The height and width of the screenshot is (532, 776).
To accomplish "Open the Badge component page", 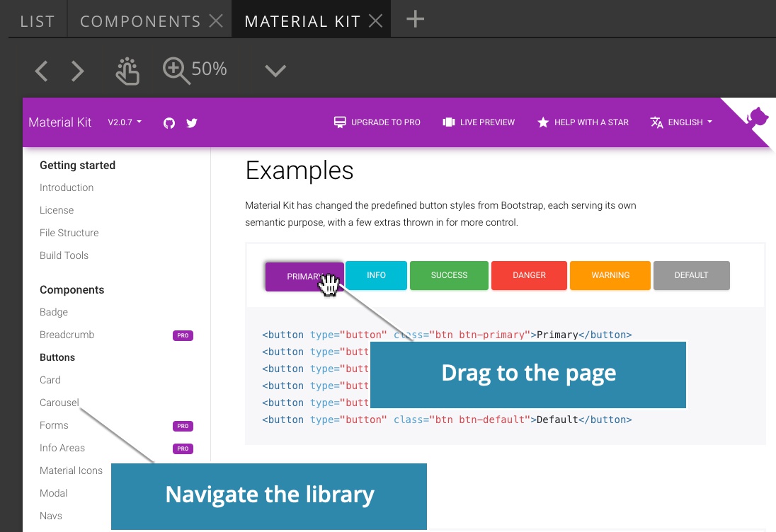I will coord(53,312).
